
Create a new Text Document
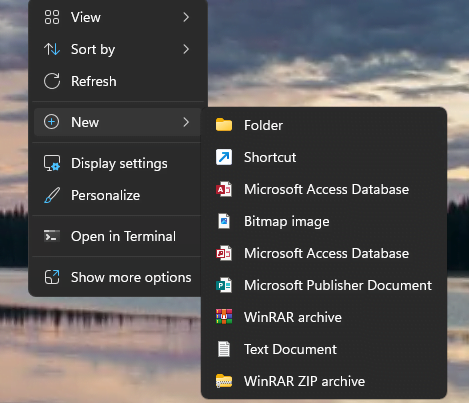[324, 349]
